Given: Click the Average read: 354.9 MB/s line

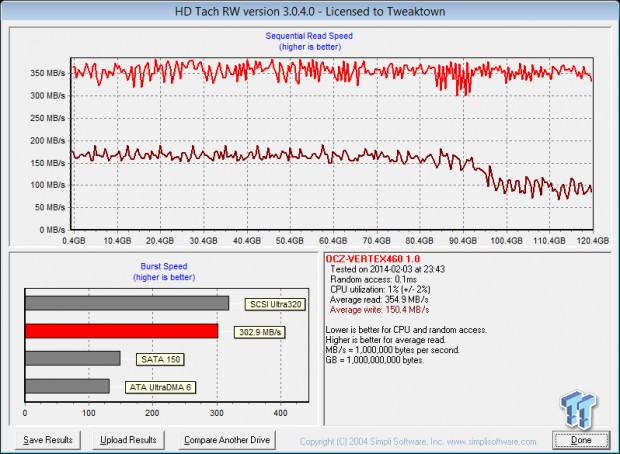Looking at the screenshot, I should coord(379,299).
